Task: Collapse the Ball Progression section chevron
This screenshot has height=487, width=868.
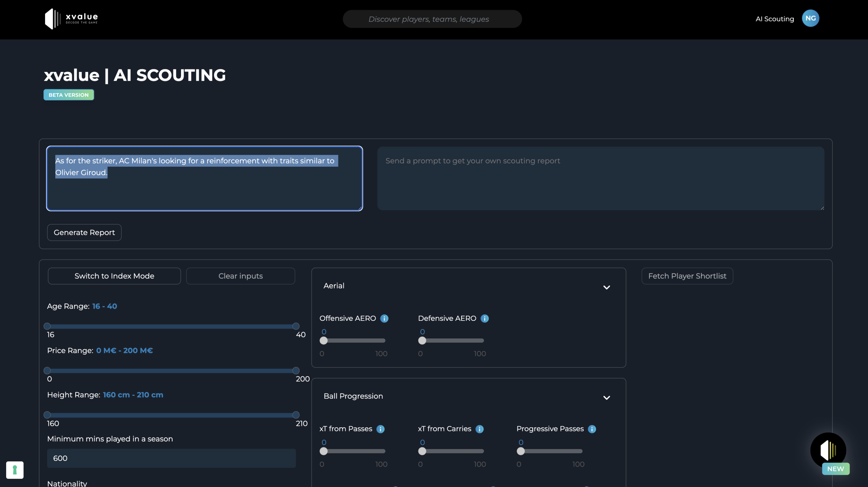Action: (607, 397)
